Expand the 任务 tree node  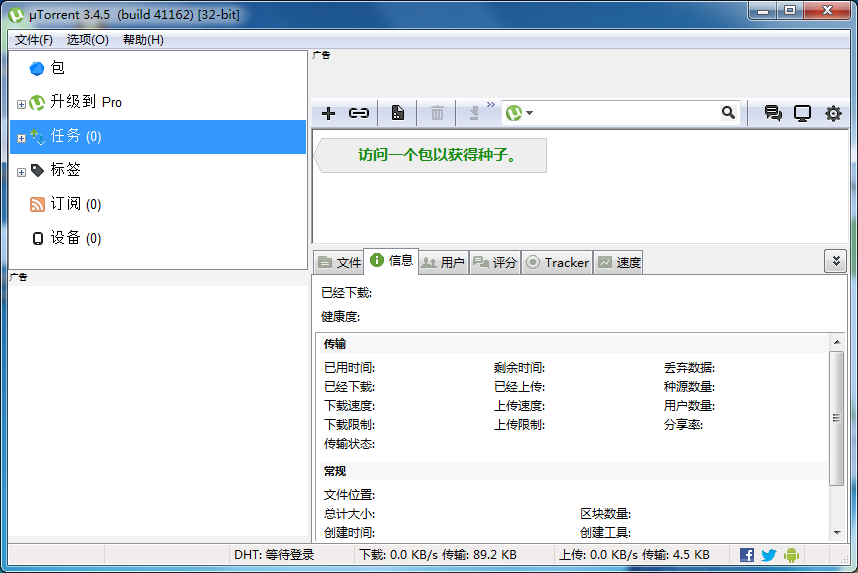[21, 137]
